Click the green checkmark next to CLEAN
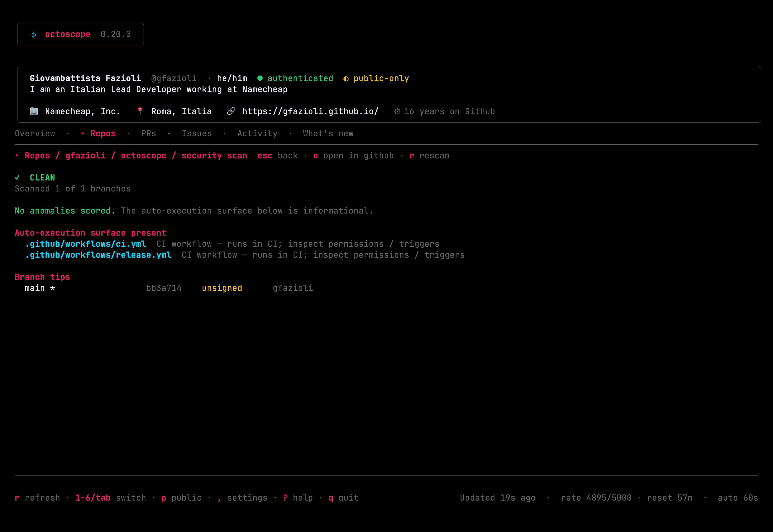The height and width of the screenshot is (532, 773). click(17, 178)
